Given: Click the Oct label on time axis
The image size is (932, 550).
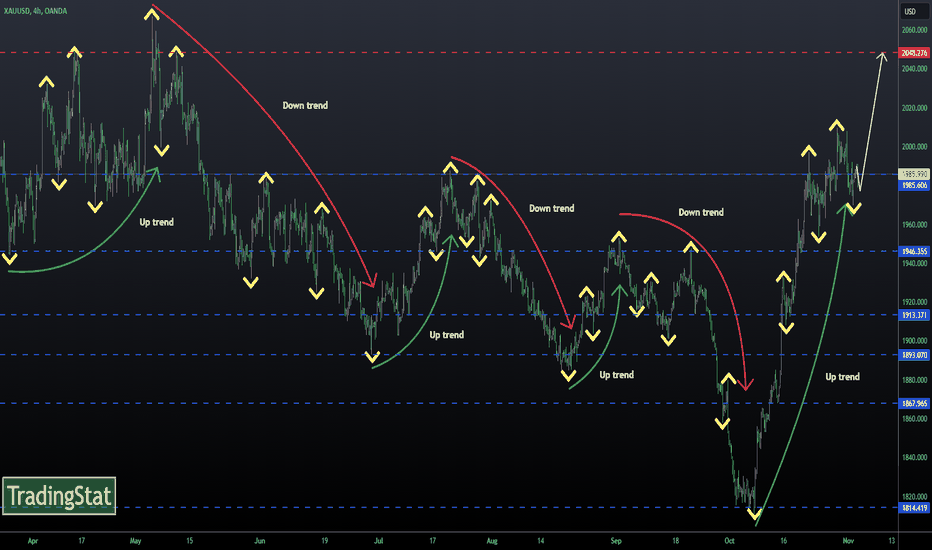Looking at the screenshot, I should tap(729, 540).
